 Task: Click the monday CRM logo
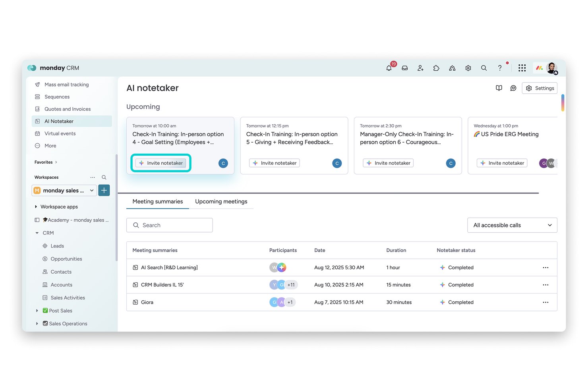(x=53, y=68)
